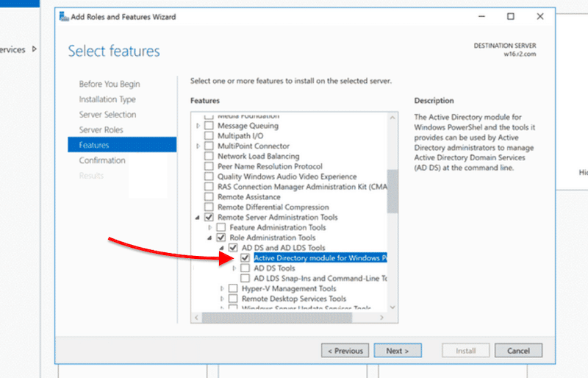Switch to the Server Selection step

[107, 115]
